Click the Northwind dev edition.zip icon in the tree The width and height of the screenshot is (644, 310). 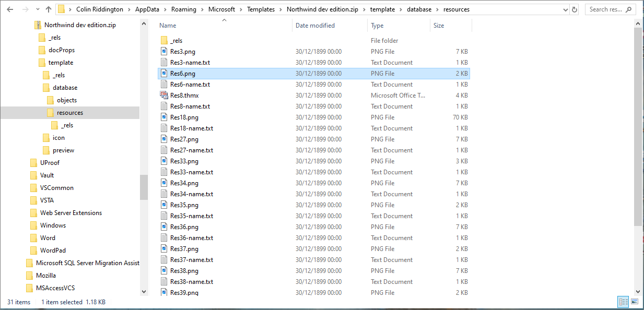pos(38,25)
